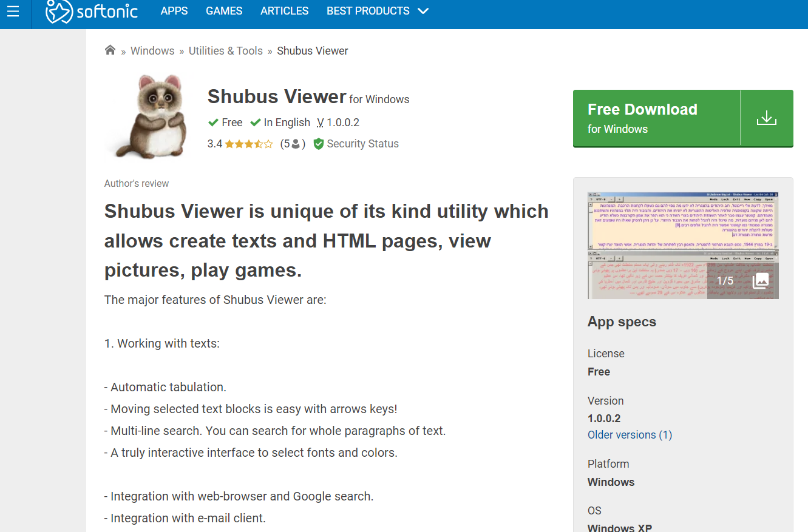Click the Security Status shield icon
808x532 pixels.
click(x=318, y=144)
